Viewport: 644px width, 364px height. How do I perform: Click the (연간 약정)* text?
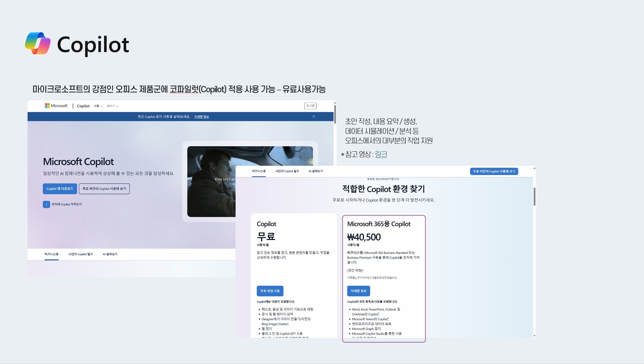coord(355,270)
